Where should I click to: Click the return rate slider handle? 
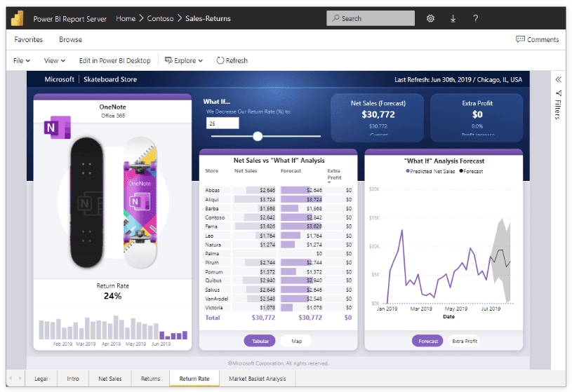click(x=258, y=136)
